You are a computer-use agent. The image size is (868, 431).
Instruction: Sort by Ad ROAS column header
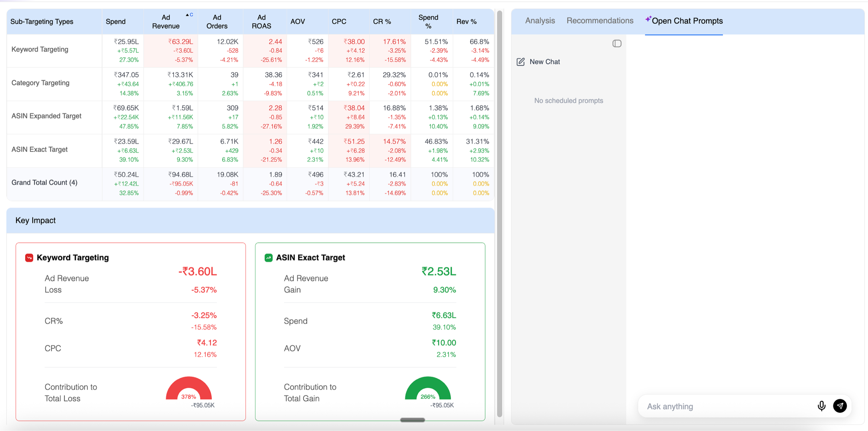point(261,22)
